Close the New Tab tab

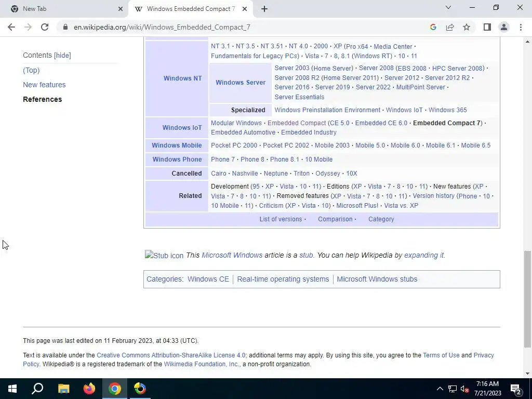[121, 9]
